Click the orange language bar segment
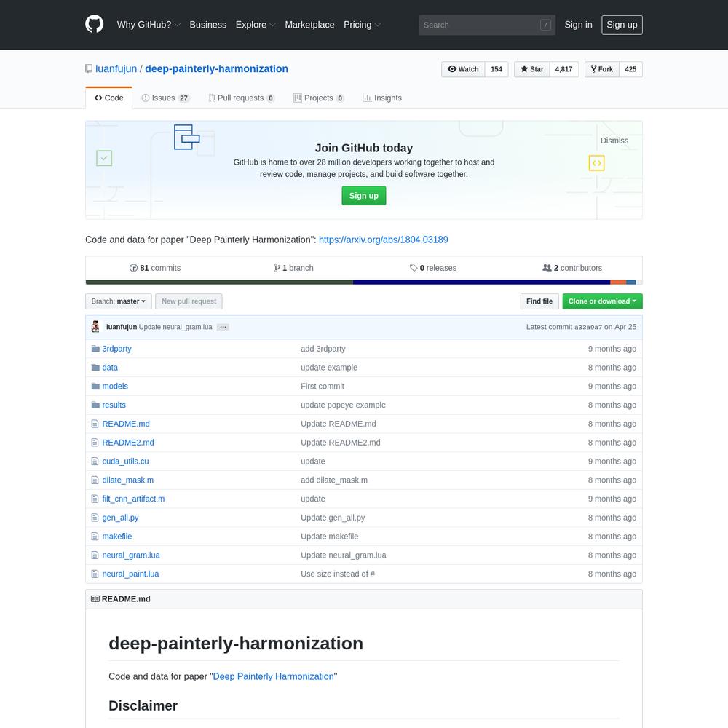Viewport: 728px width, 728px height. coord(618,282)
